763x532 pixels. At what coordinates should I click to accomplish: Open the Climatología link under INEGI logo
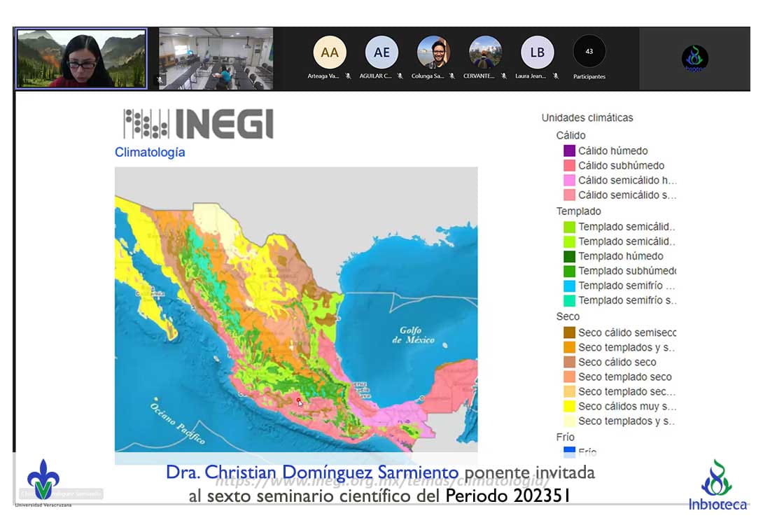coord(150,152)
